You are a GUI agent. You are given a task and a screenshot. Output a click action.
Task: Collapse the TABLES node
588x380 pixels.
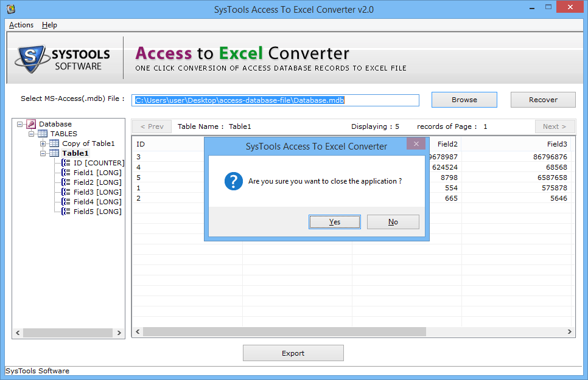[x=32, y=134]
